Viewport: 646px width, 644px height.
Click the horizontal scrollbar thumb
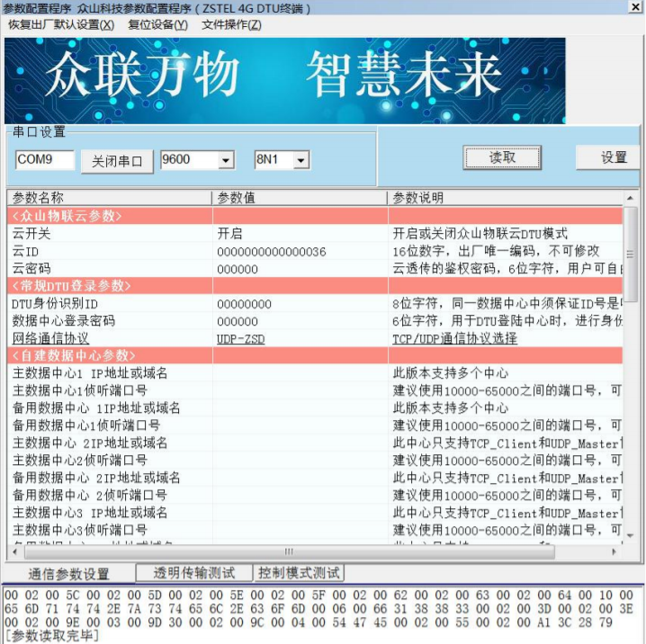pyautogui.click(x=289, y=551)
